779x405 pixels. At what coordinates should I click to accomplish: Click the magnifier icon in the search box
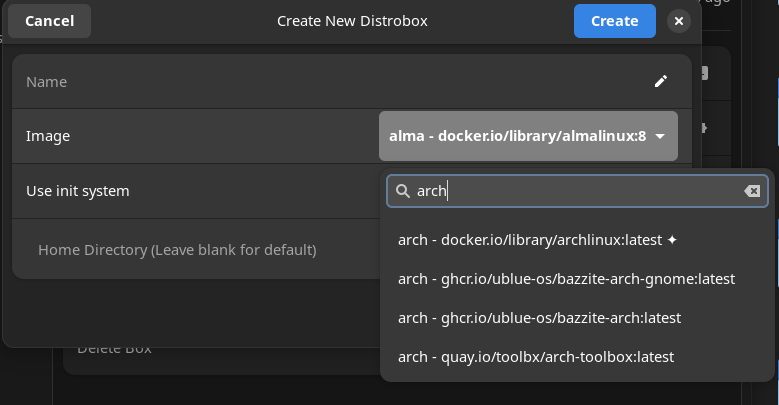[x=403, y=191]
